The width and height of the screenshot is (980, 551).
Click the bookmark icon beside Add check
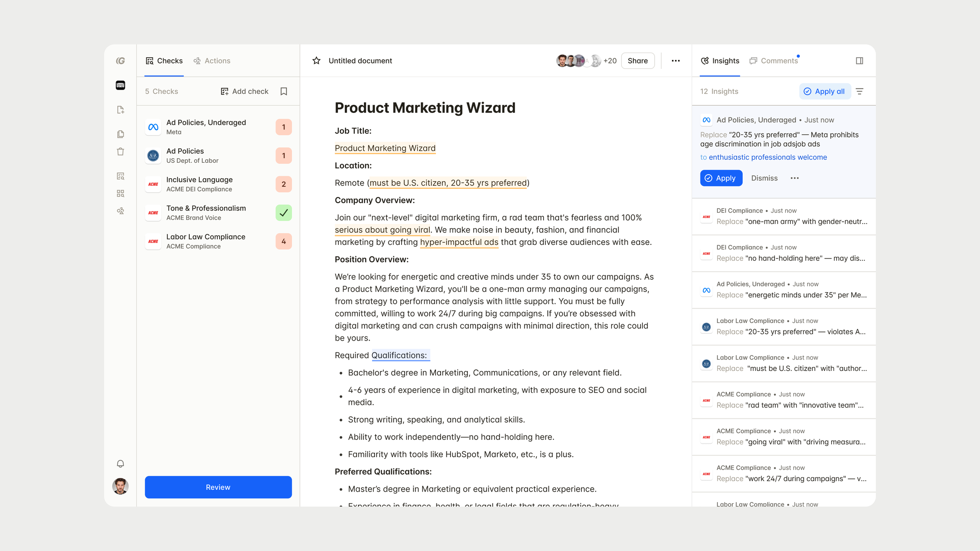pos(284,91)
